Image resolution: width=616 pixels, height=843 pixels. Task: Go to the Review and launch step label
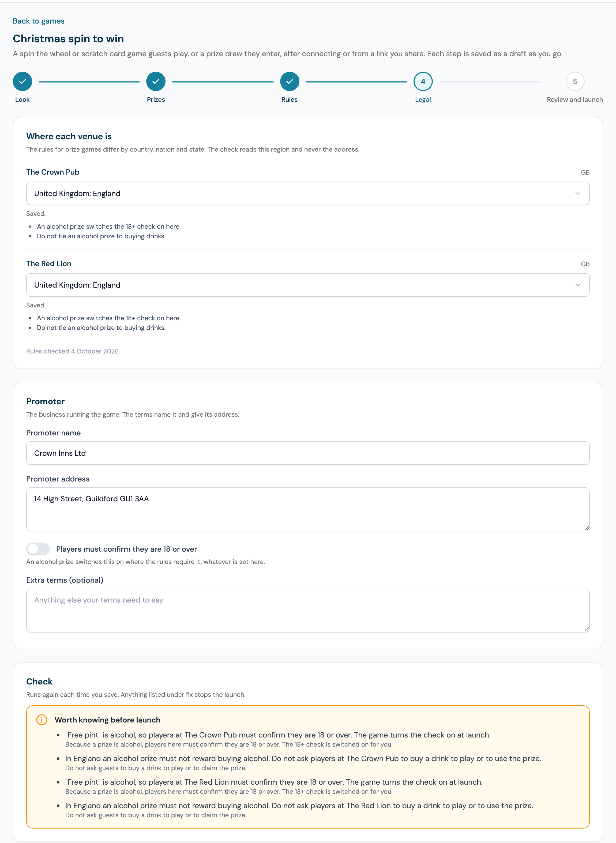[575, 100]
